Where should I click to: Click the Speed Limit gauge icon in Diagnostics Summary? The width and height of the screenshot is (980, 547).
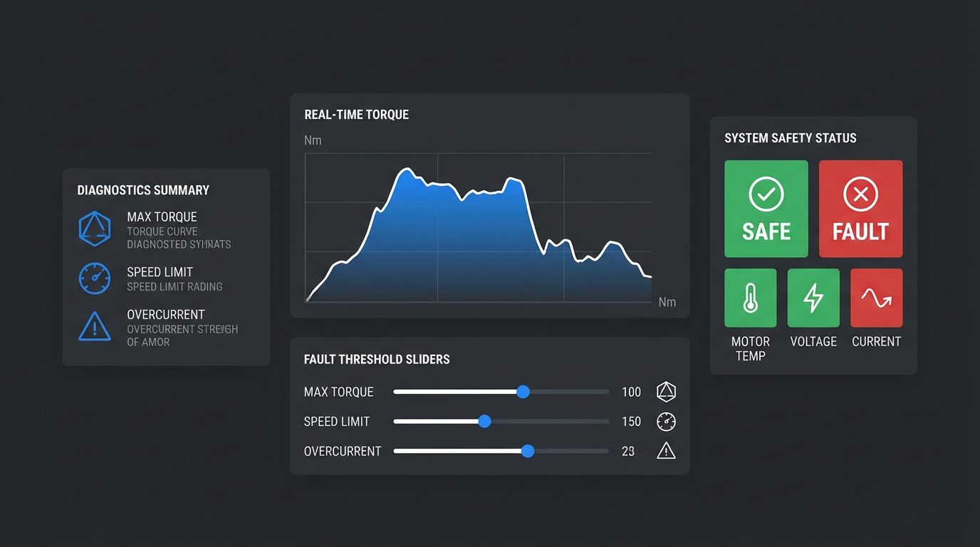(x=95, y=278)
